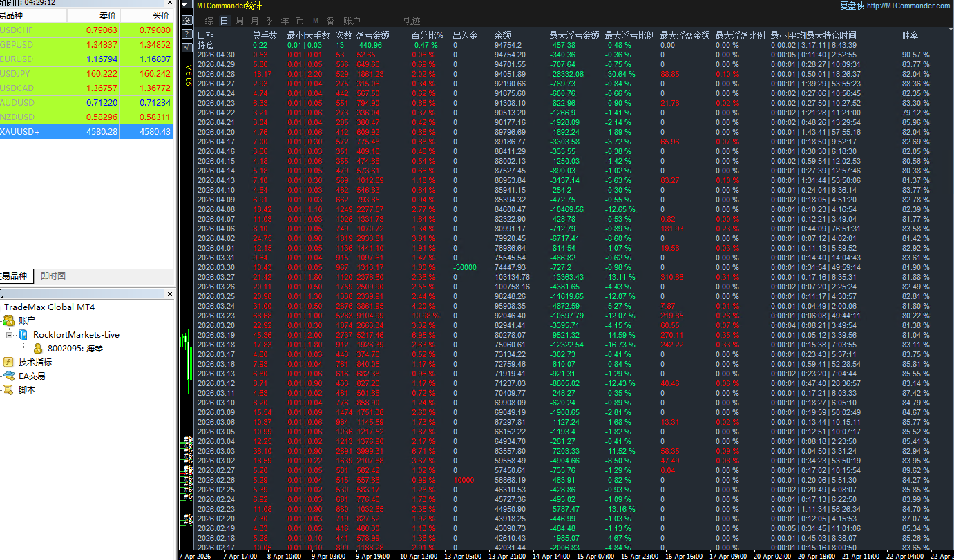Toggle the checkmark '√' icon button
Viewport: 954px width, 560px height.
pyautogui.click(x=187, y=47)
